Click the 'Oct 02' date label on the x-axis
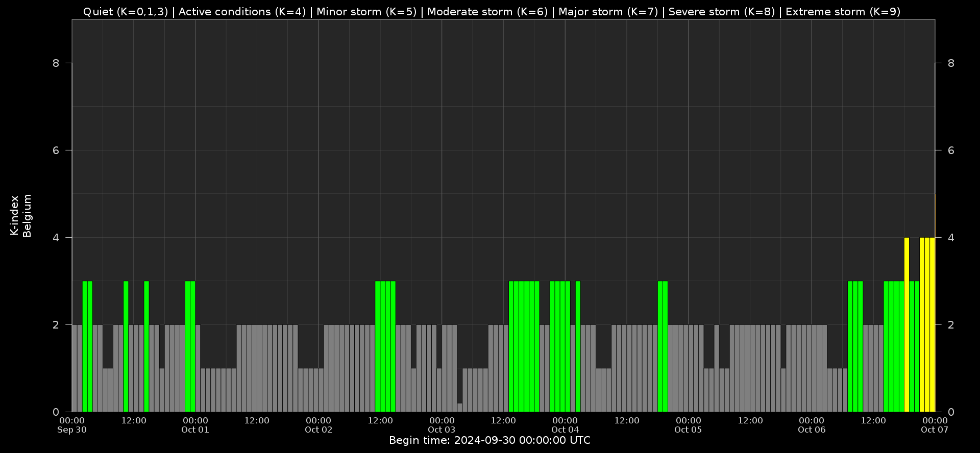The height and width of the screenshot is (453, 980). (x=318, y=430)
